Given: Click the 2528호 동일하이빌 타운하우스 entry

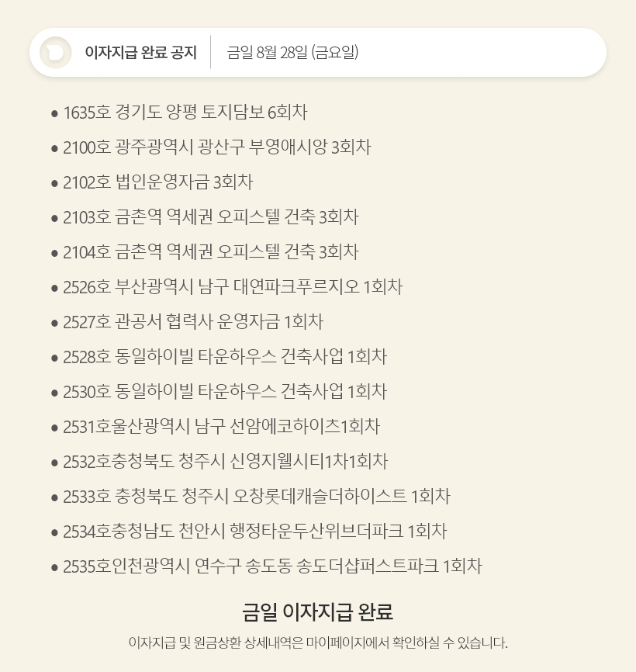Looking at the screenshot, I should point(225,357).
